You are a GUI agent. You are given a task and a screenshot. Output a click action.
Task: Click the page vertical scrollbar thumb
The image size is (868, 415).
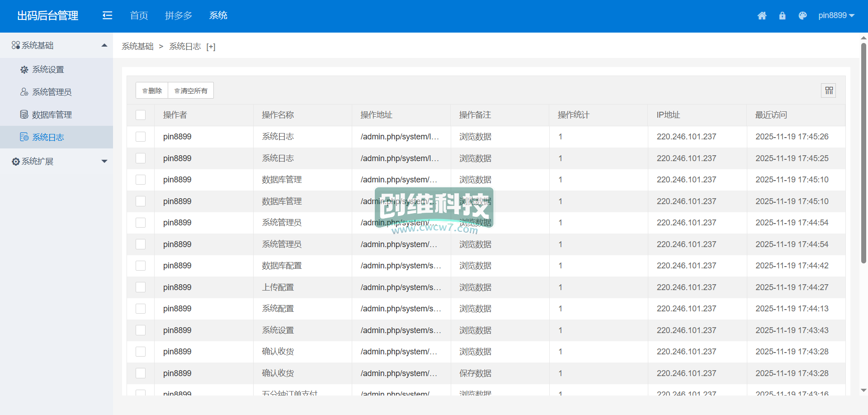pos(863,153)
